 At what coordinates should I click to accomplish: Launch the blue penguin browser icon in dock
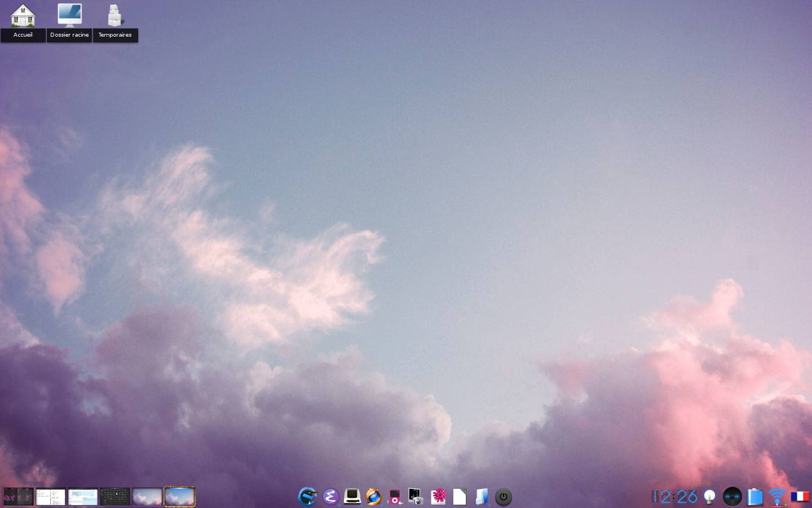tap(308, 497)
